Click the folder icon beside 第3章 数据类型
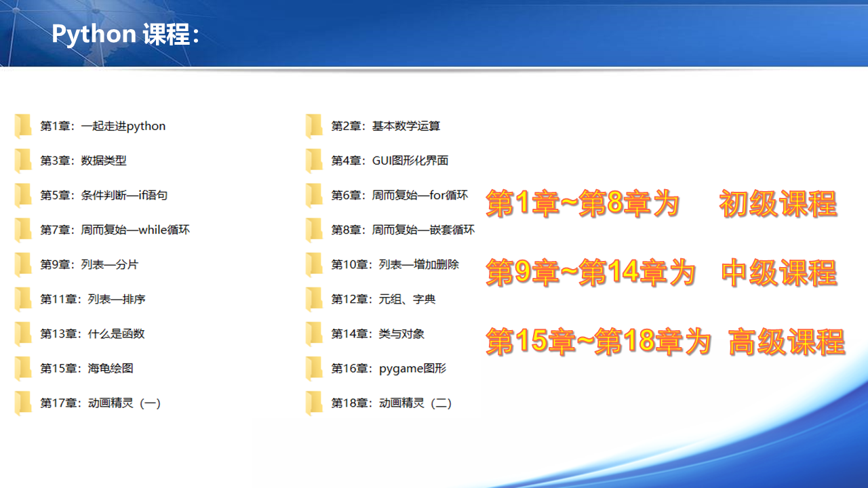This screenshot has height=488, width=868. pos(22,160)
